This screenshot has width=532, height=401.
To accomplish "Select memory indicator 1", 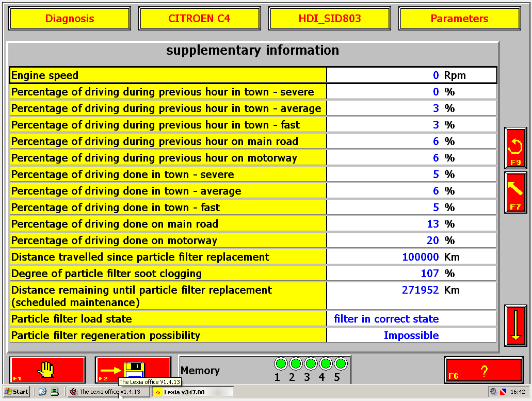I will coord(281,364).
